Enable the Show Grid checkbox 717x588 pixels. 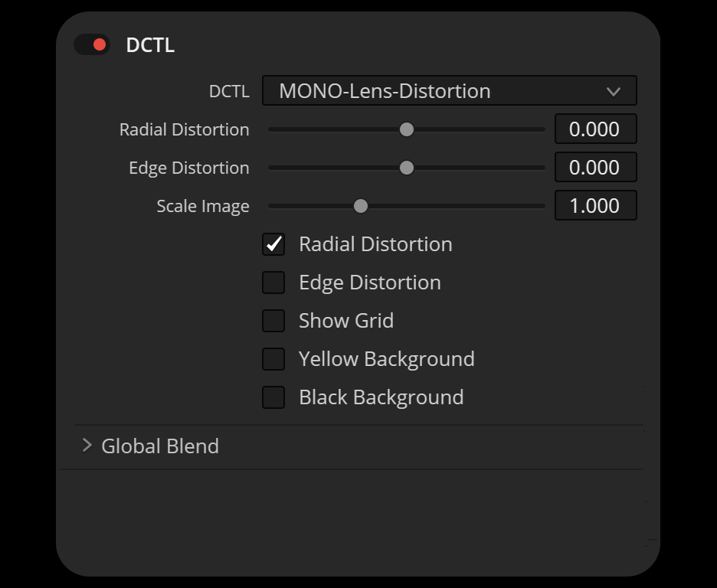coord(273,321)
